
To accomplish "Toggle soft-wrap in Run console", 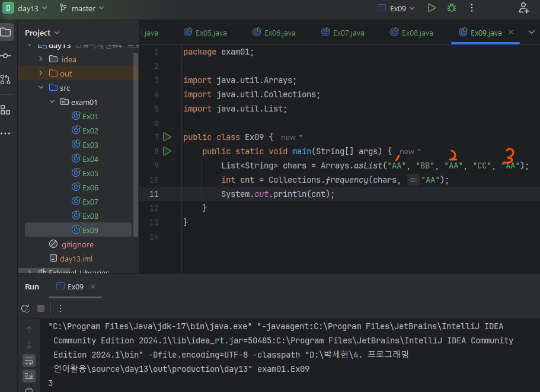I will click(29, 361).
